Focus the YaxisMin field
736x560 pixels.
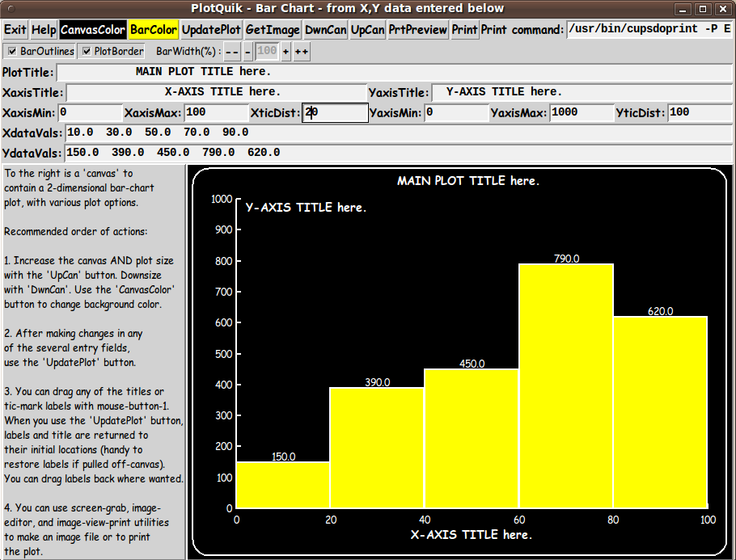point(457,113)
